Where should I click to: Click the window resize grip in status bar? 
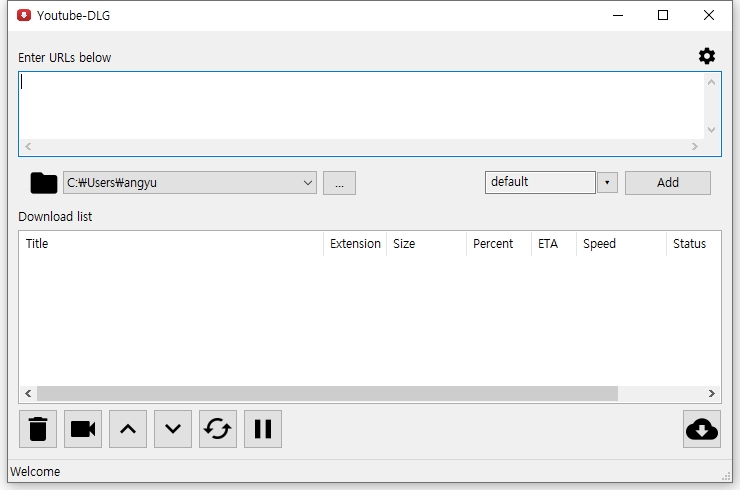(x=726, y=476)
